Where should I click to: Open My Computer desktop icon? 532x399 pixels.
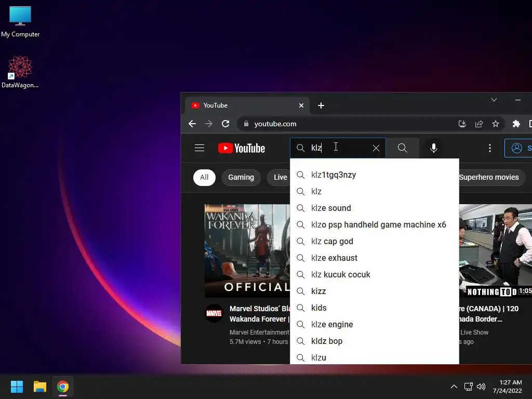(x=20, y=22)
